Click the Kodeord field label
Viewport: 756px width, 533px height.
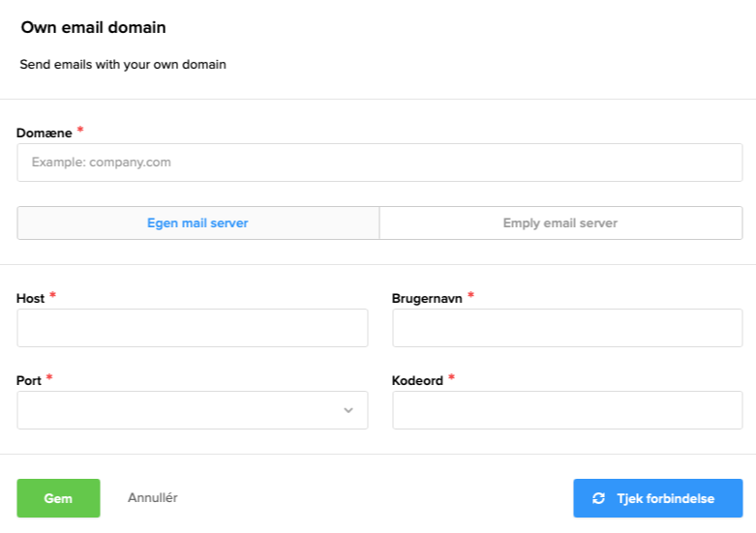point(417,381)
